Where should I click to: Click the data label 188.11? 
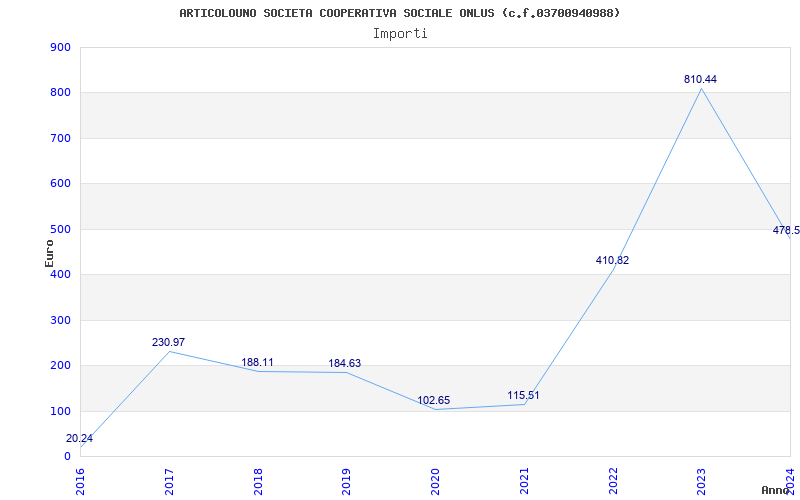257,362
